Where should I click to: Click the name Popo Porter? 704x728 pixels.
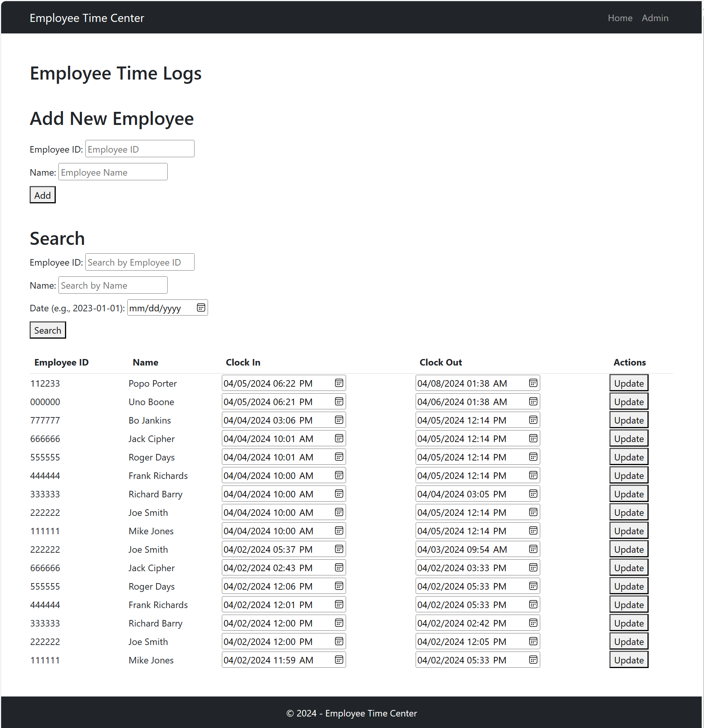tap(153, 384)
